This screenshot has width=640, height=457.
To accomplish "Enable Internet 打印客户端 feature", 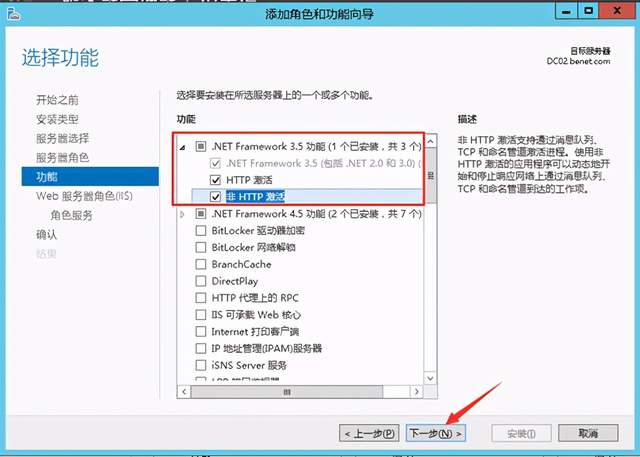I will pos(201,332).
